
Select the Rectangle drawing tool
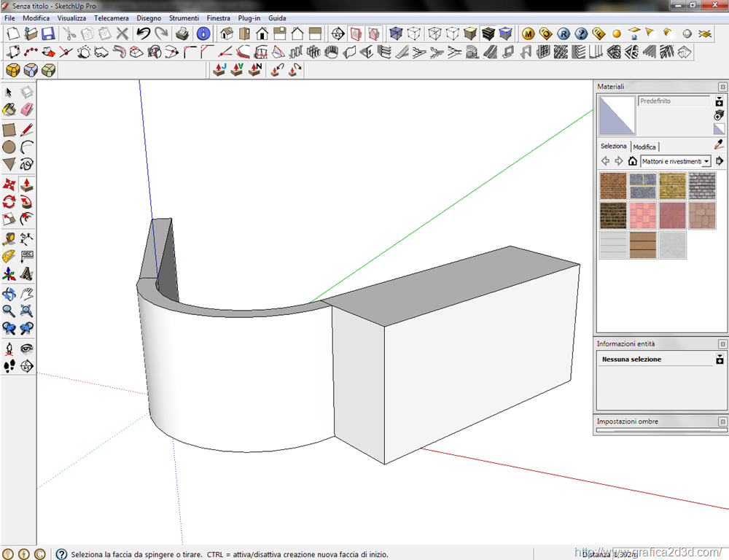click(9, 130)
